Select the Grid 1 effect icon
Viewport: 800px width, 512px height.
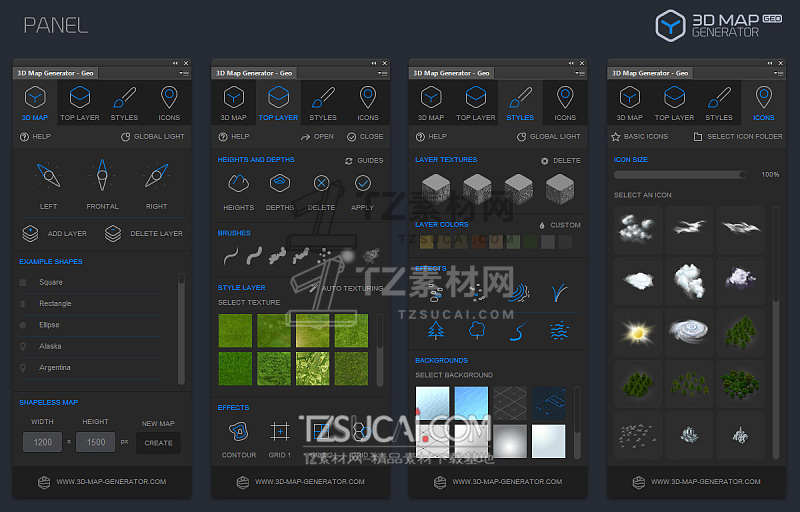pos(280,431)
